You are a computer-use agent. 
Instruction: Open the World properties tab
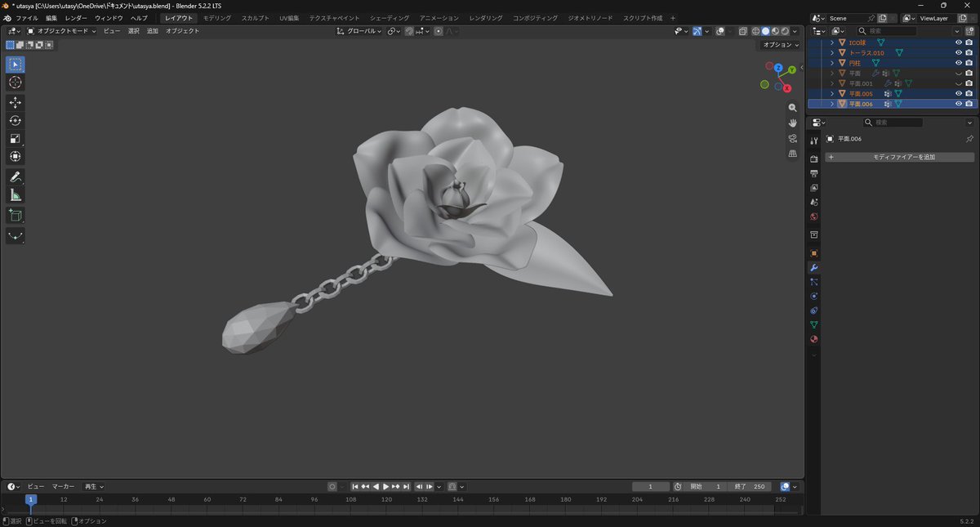[x=814, y=217]
